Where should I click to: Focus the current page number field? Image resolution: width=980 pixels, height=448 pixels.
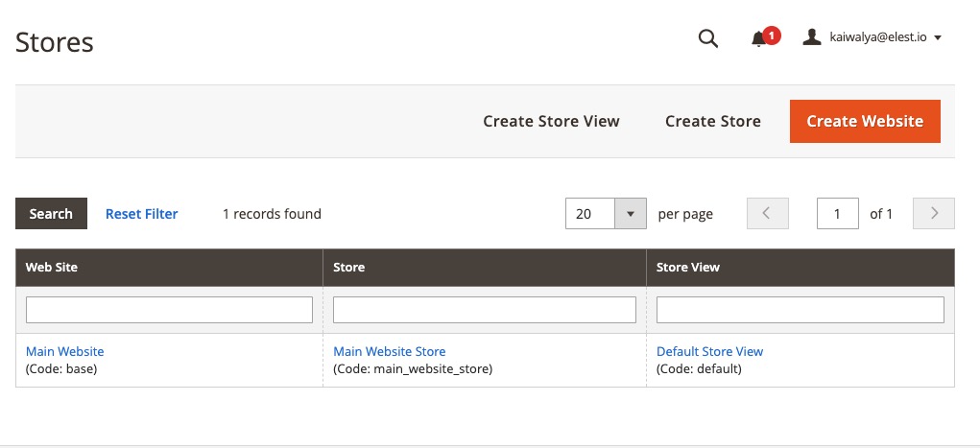point(838,214)
